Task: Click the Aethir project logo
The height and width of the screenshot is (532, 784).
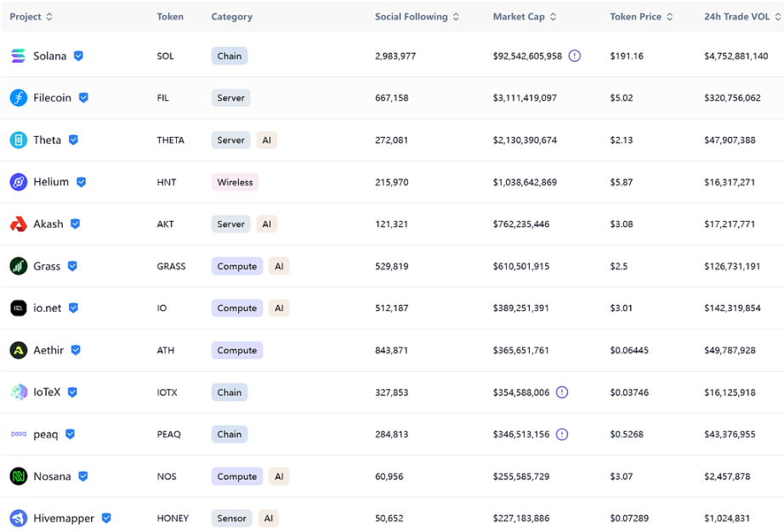Action: [x=19, y=350]
